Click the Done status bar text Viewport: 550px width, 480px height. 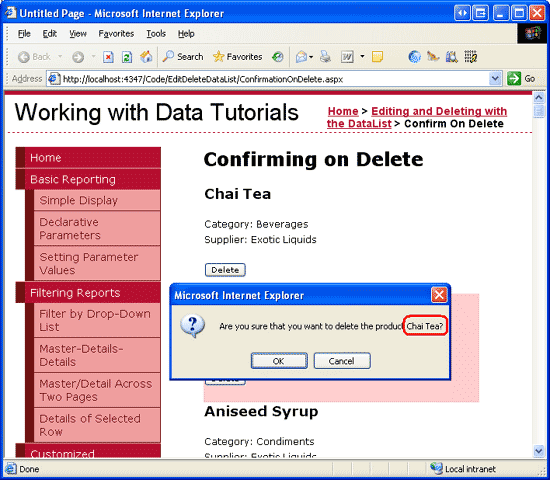coord(29,469)
